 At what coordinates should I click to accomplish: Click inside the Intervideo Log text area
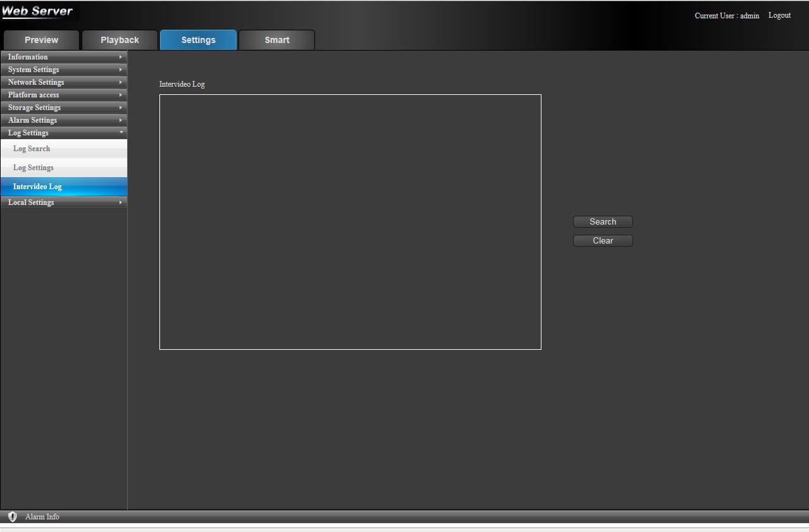pyautogui.click(x=350, y=221)
